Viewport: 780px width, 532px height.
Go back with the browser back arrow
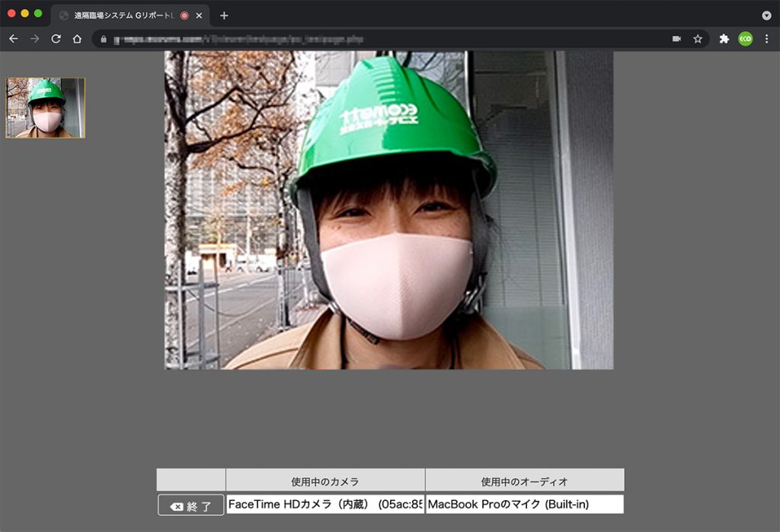coord(14,39)
